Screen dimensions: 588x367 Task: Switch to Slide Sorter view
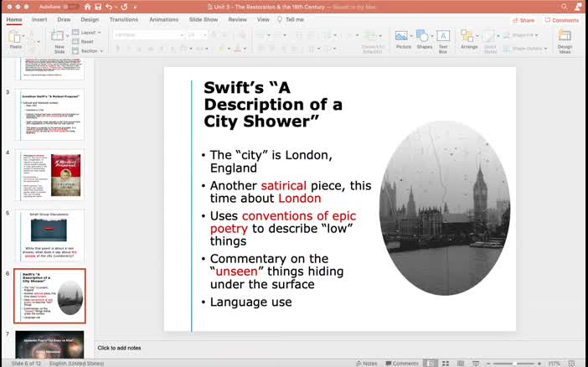pos(446,364)
